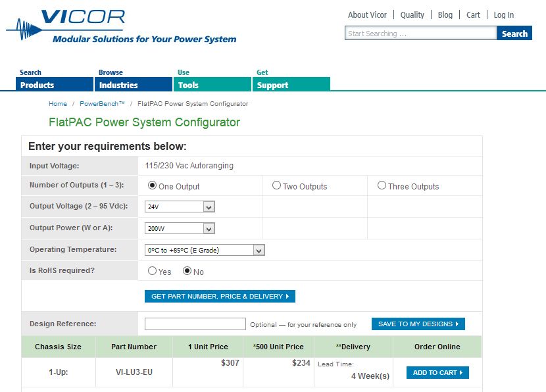Click part number VI-LU3-EU
This screenshot has height=392, width=546.
click(x=134, y=372)
